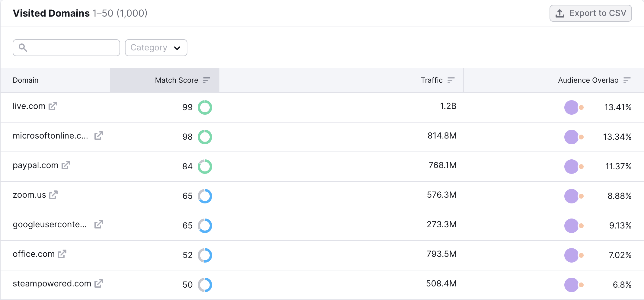Click the 8.88% audience overlap value
This screenshot has width=644, height=300.
[x=620, y=196]
